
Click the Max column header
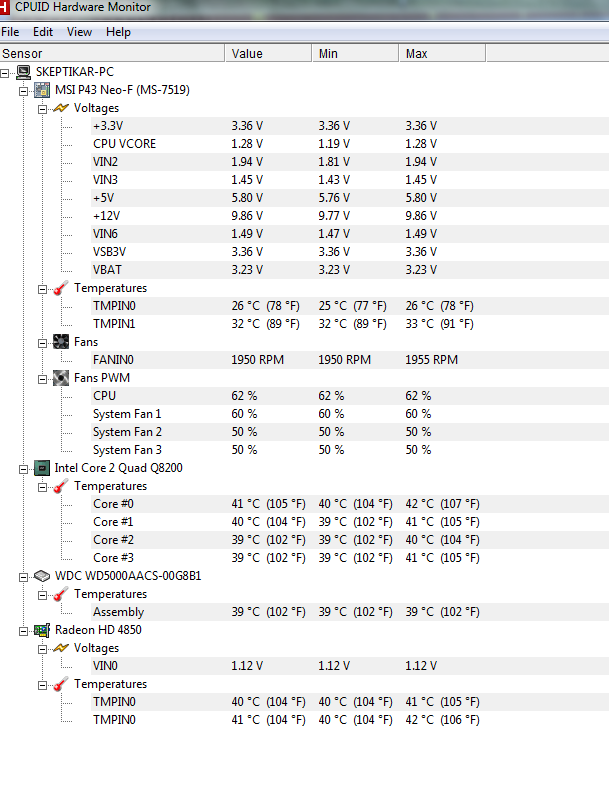click(x=442, y=54)
